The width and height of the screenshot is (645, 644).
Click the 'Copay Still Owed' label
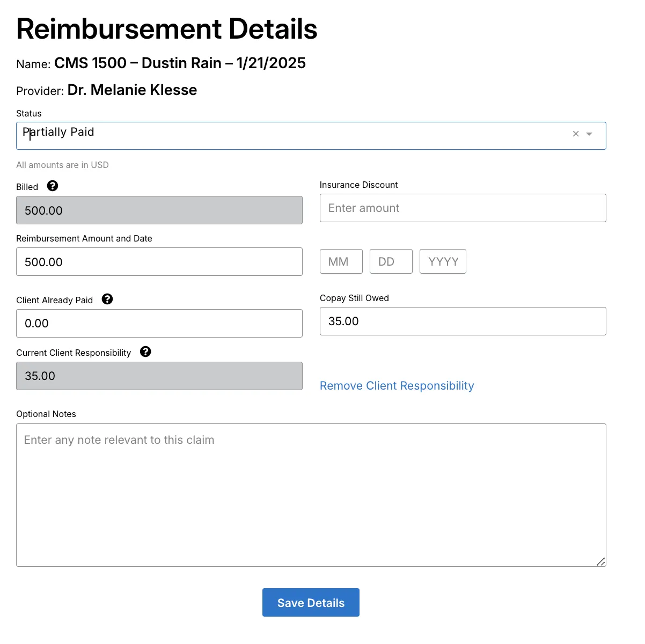[x=354, y=298]
